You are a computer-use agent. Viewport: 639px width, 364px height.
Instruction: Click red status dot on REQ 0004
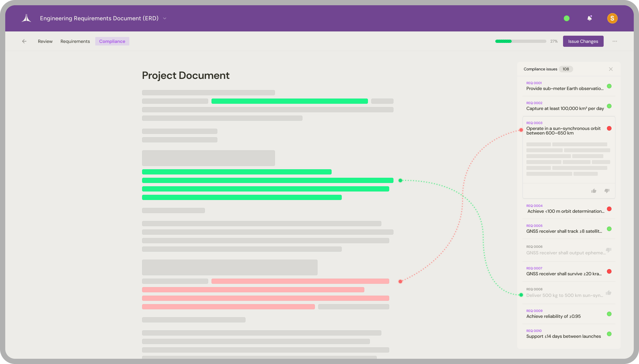point(609,209)
